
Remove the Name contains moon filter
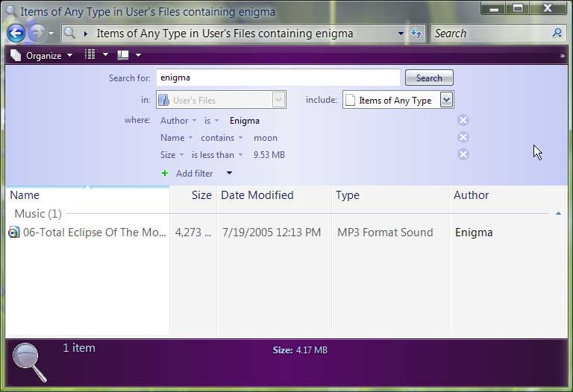tap(463, 137)
